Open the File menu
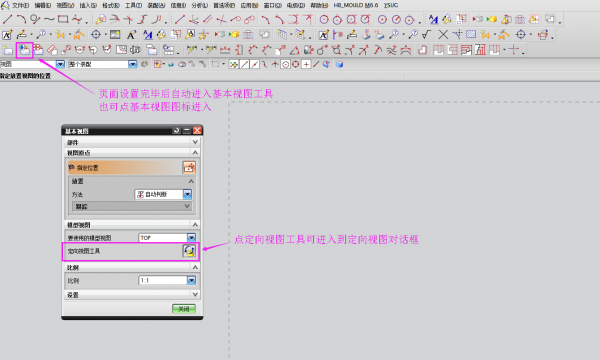The height and width of the screenshot is (360, 600). coord(20,5)
